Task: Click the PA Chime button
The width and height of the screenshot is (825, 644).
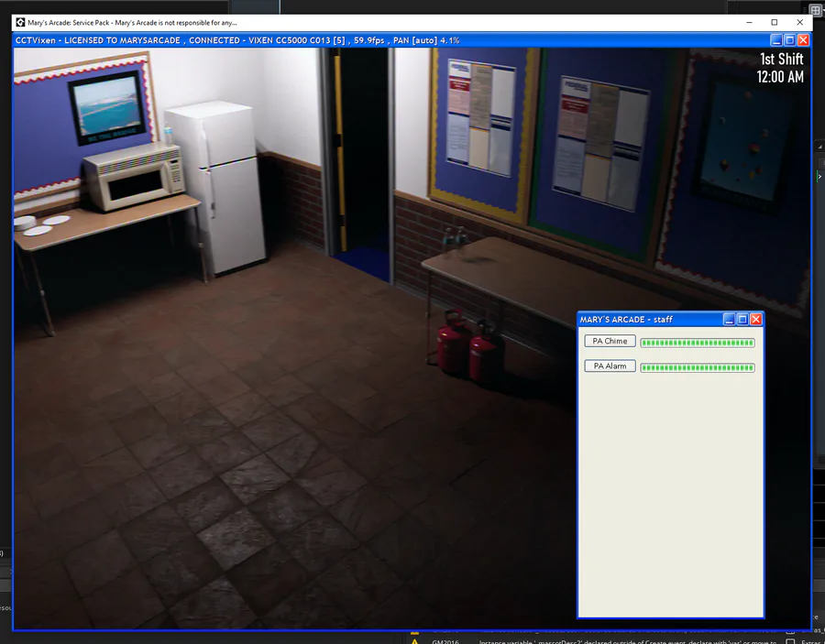Action: 610,341
